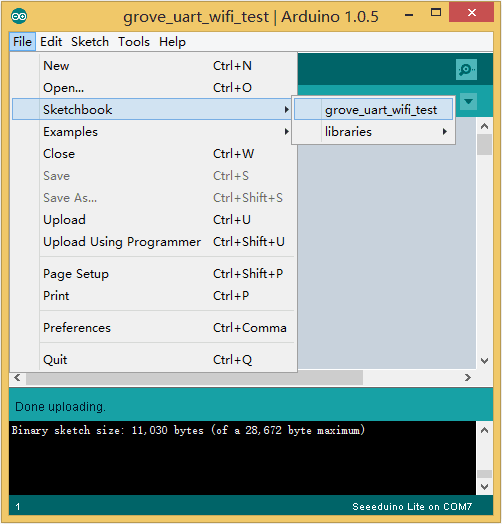Open Preferences from File menu
502x524 pixels.
tap(154, 328)
